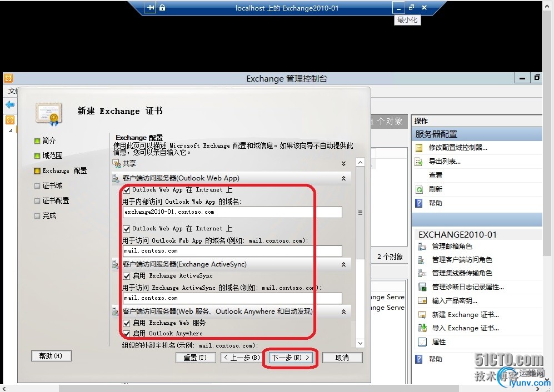554x392 pixels.
Task: Click the lock icon on the connection bar
Action: pyautogui.click(x=162, y=8)
